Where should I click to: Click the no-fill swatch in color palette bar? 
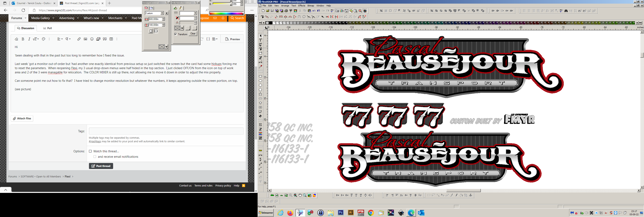[x=267, y=23]
